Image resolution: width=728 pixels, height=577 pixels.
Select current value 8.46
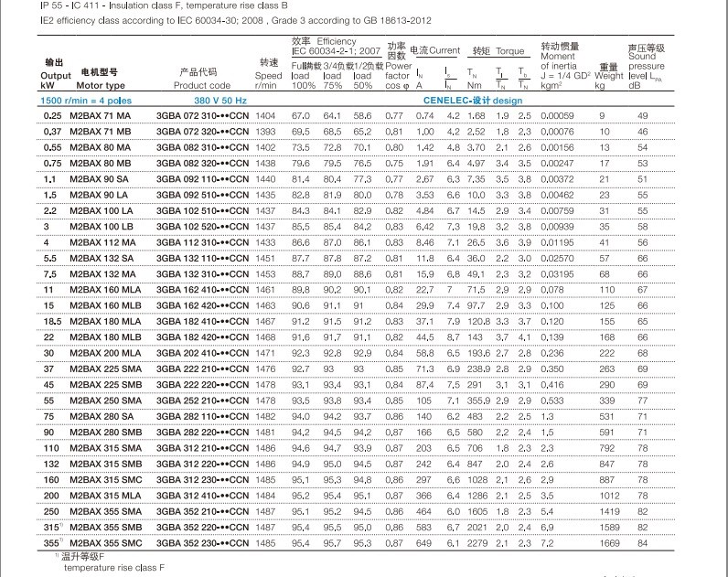coord(425,242)
